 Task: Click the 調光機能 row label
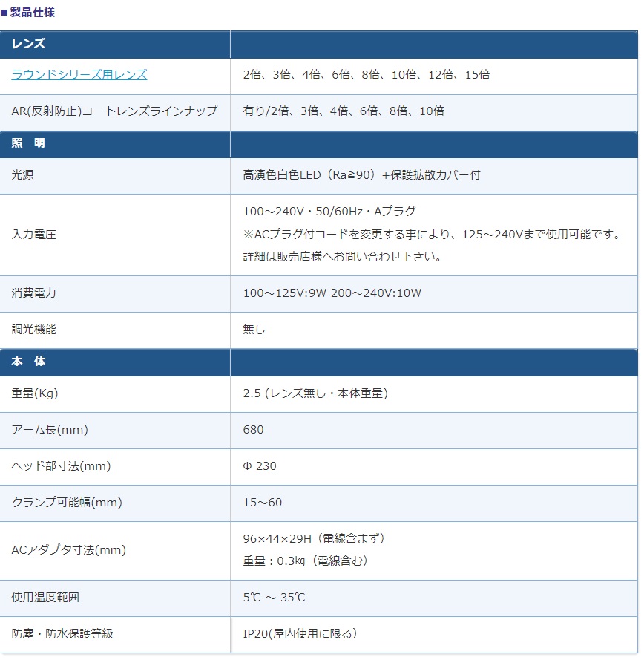point(33,329)
